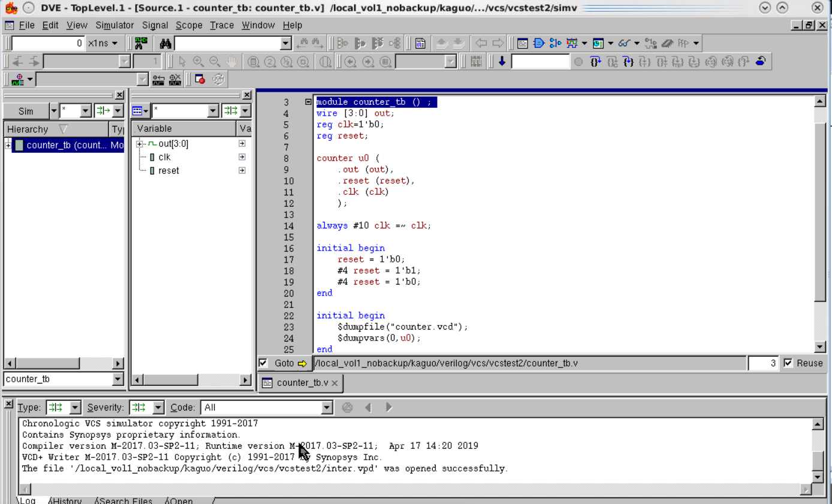Viewport: 832px width, 504px height.
Task: Open the x1ns time unit dropdown
Action: click(103, 43)
